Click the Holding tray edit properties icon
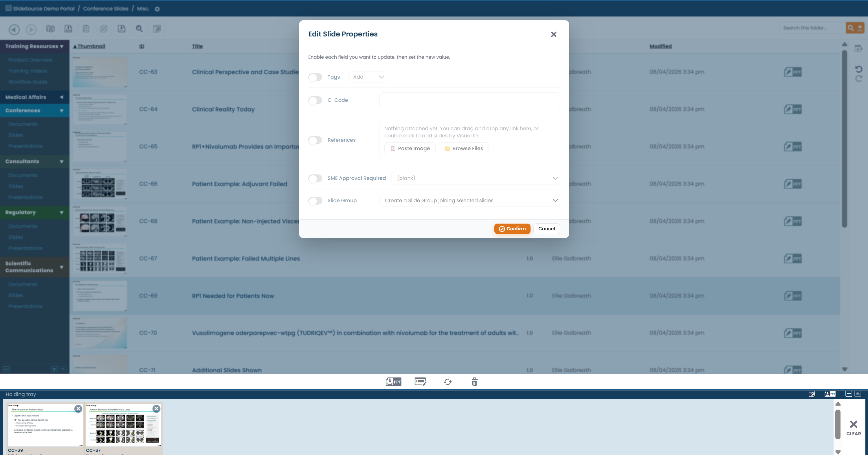The image size is (868, 455). [x=812, y=394]
